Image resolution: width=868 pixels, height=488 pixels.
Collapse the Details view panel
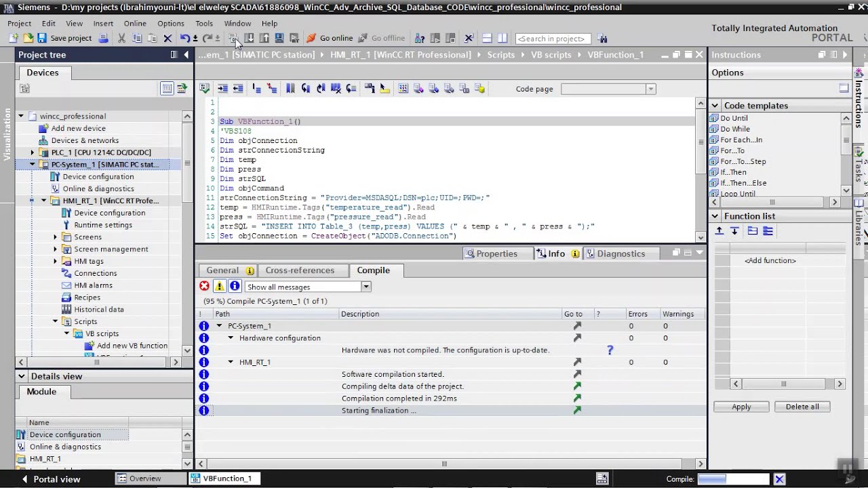[22, 376]
